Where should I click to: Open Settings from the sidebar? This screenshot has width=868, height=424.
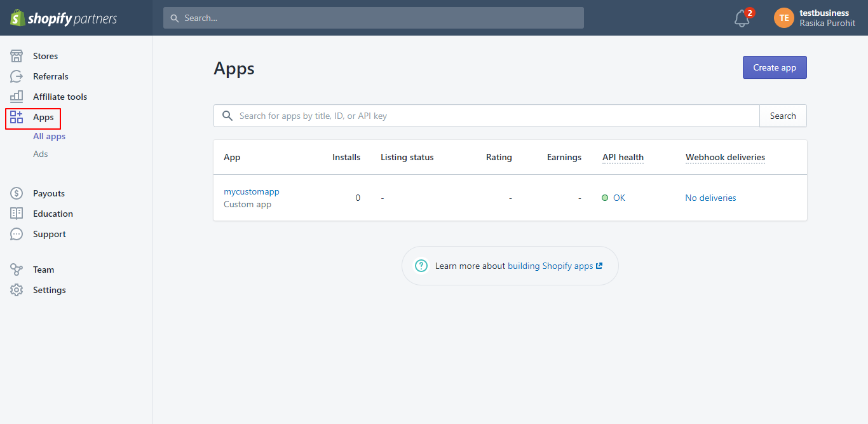pyautogui.click(x=50, y=290)
